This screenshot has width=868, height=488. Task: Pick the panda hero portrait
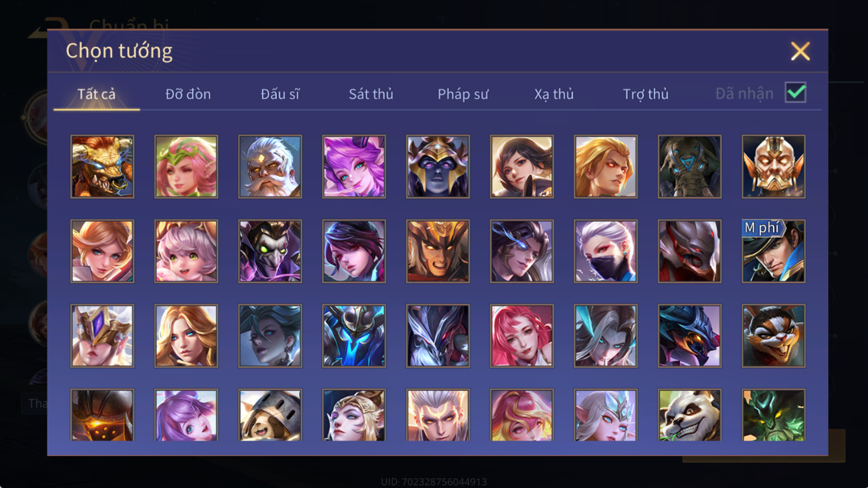690,415
